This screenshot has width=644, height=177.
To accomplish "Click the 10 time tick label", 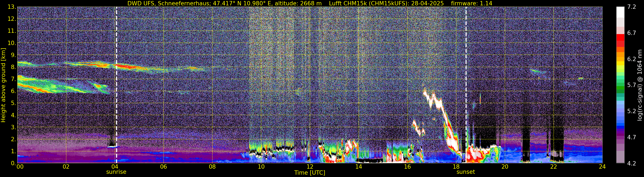I will click(261, 166).
